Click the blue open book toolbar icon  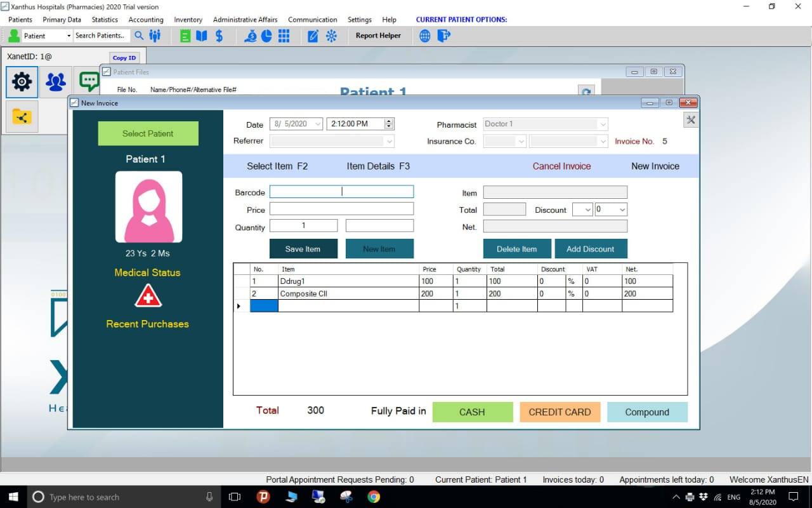click(x=202, y=36)
